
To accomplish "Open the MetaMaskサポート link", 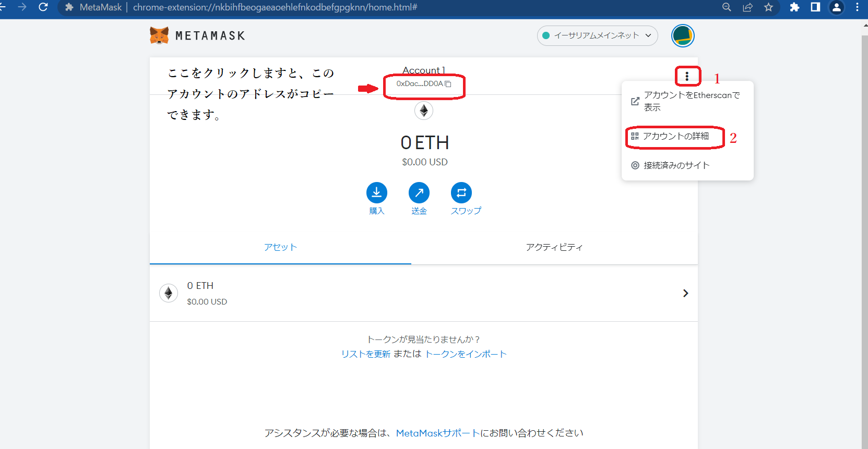I will pyautogui.click(x=438, y=433).
